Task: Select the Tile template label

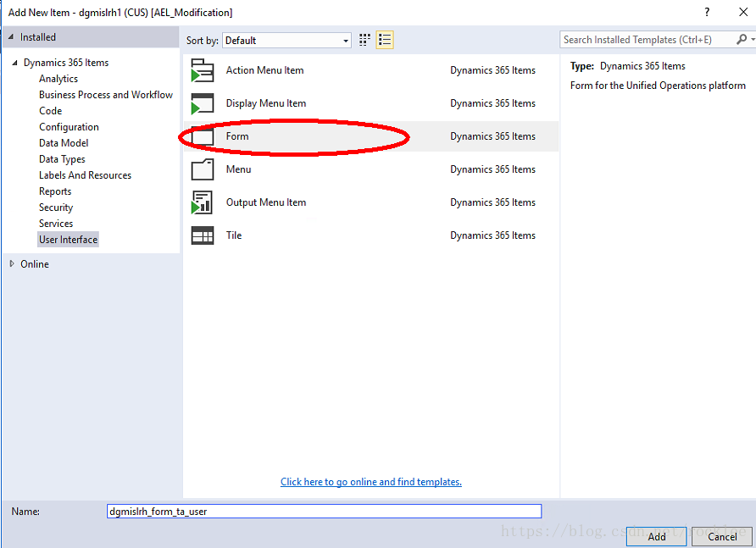Action: click(234, 235)
